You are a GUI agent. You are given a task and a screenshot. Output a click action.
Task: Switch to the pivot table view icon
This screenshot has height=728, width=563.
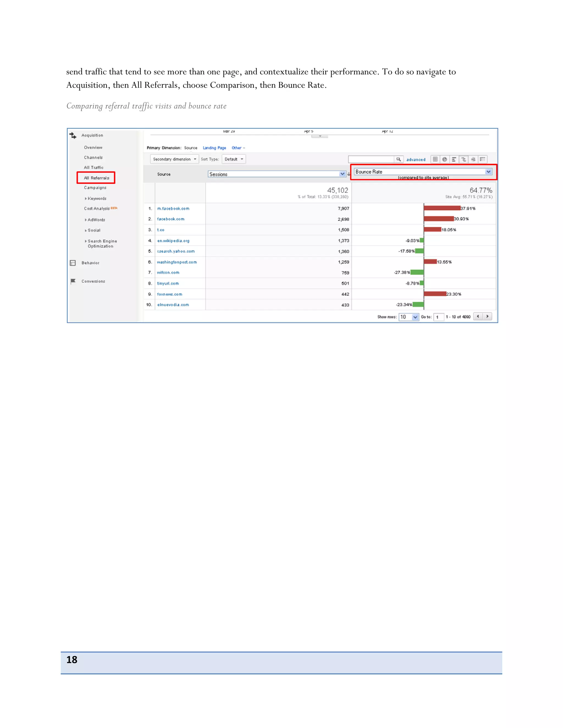(483, 159)
